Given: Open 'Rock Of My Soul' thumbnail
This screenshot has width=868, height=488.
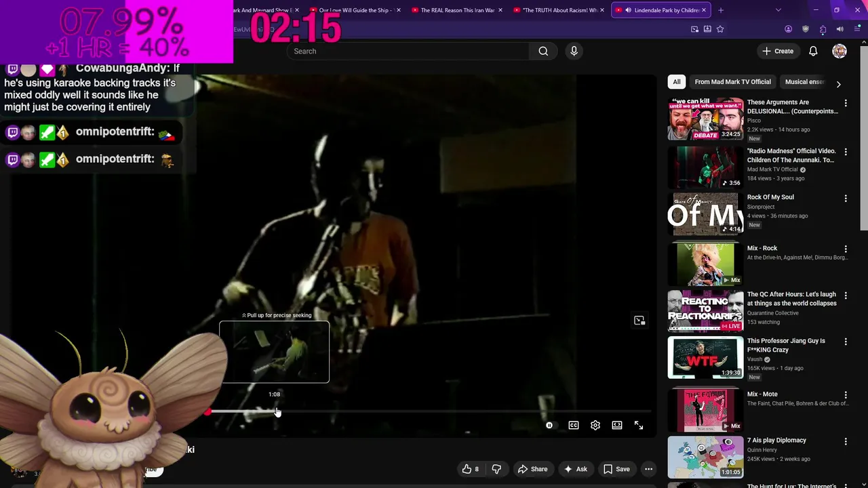Looking at the screenshot, I should click(705, 213).
